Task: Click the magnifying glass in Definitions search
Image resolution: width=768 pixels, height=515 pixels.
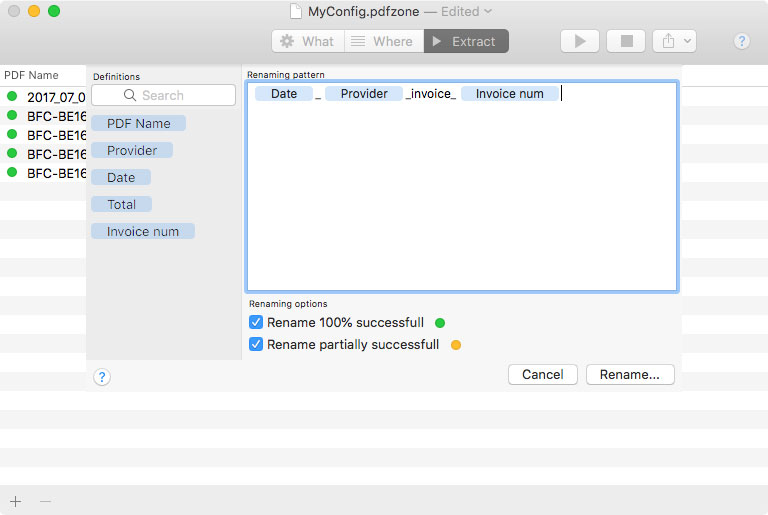Action: click(x=130, y=96)
